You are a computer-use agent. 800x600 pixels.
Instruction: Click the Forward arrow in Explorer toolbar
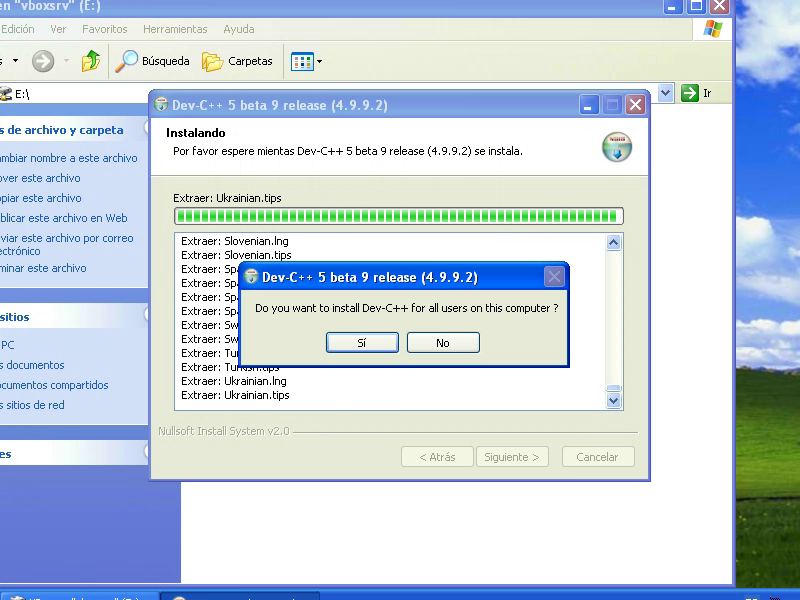43,61
